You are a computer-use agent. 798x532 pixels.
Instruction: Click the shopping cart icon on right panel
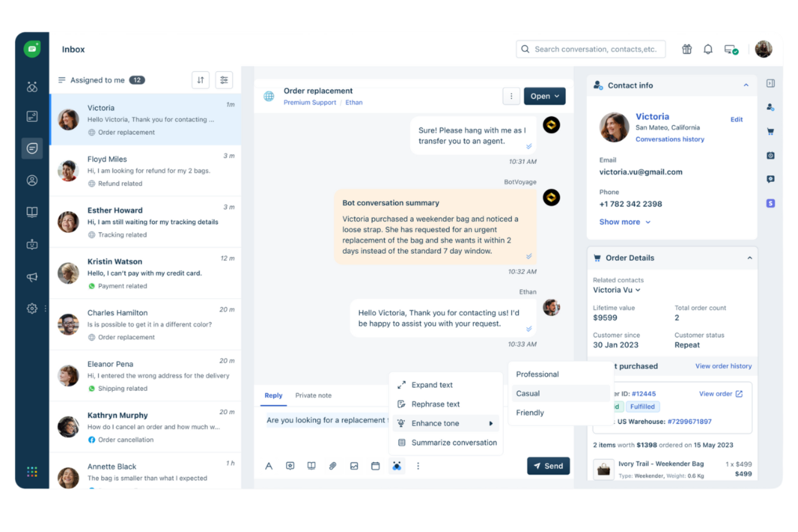771,131
